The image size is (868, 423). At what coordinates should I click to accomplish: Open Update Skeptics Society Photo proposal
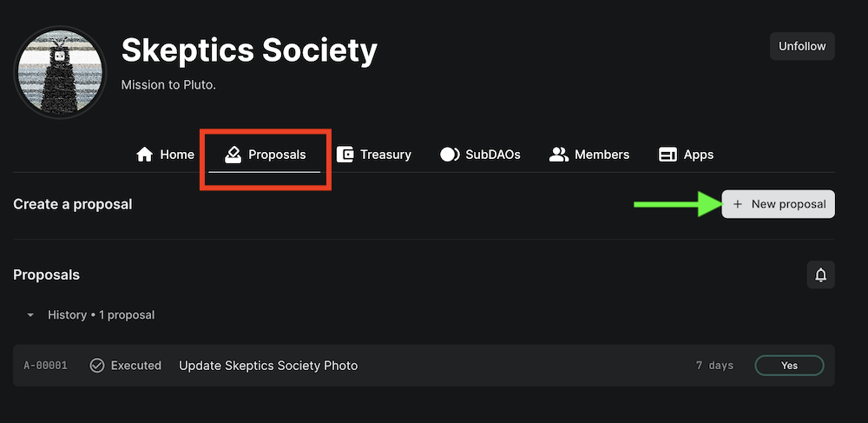(x=268, y=366)
